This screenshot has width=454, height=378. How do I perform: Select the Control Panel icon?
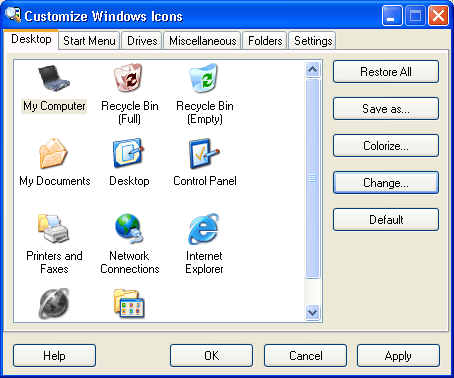(204, 153)
